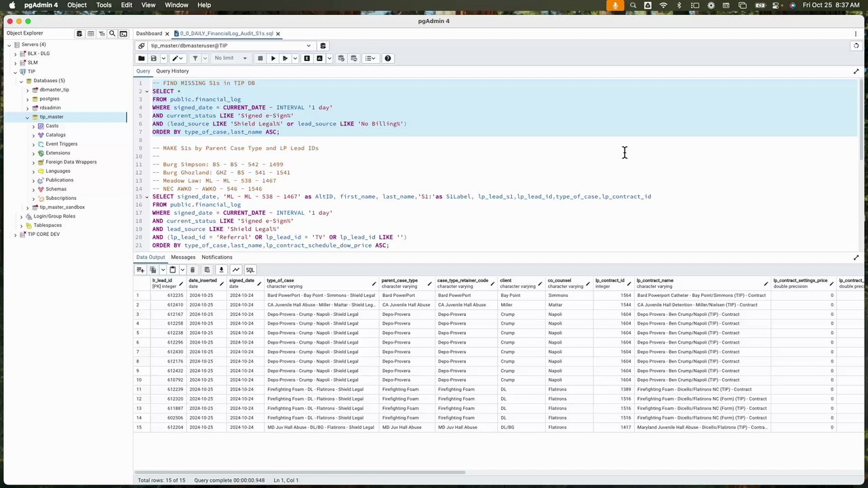The height and width of the screenshot is (488, 868).
Task: Click the macOS Spotlight search icon
Action: tap(633, 5)
